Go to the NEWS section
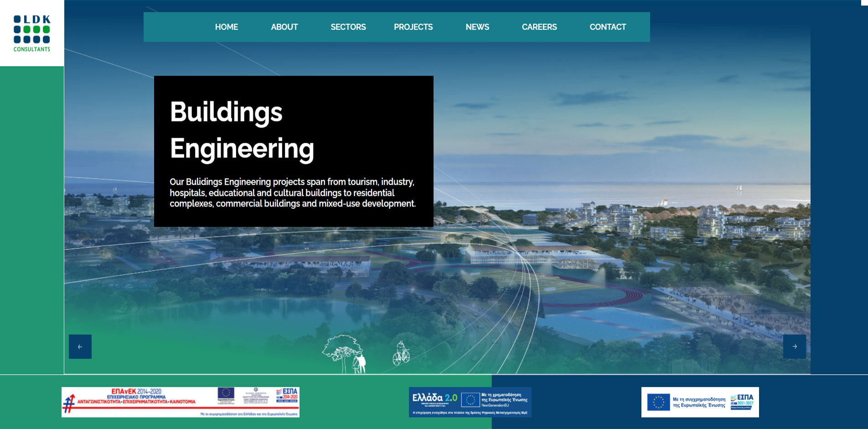This screenshot has width=868, height=429. click(477, 27)
